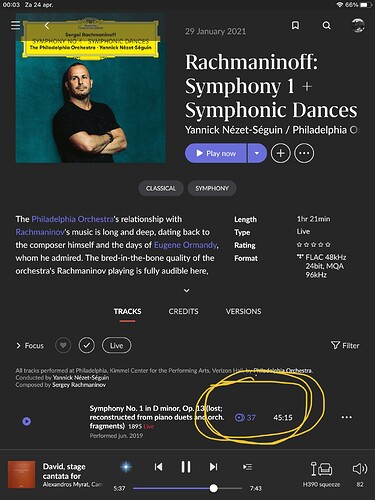The height and width of the screenshot is (500, 375).
Task: Open the play queue icon
Action: [x=247, y=467]
